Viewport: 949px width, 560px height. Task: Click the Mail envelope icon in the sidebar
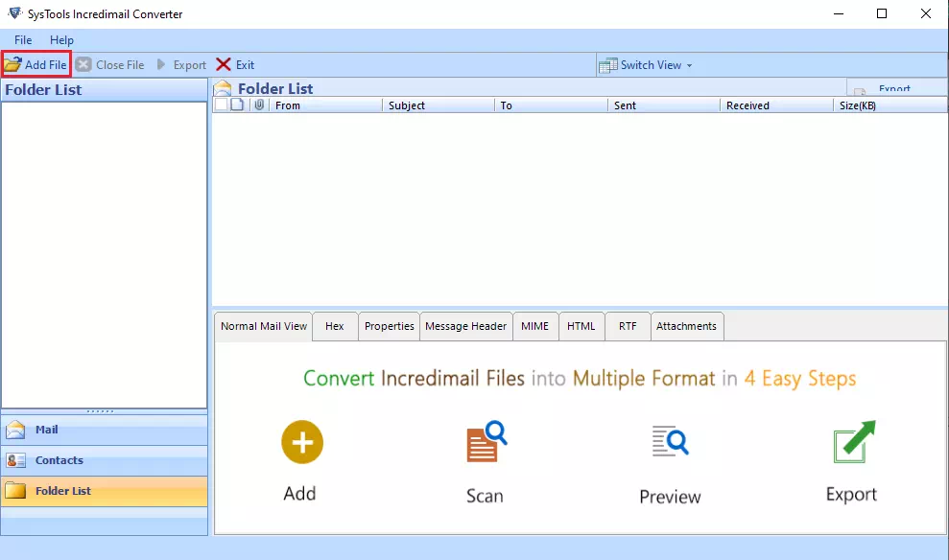pos(15,430)
